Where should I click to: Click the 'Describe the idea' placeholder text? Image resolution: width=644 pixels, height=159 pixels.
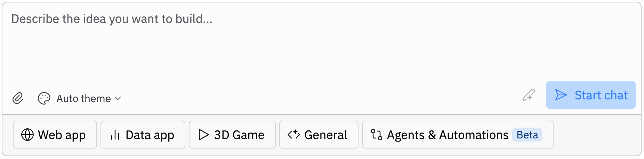coord(112,19)
